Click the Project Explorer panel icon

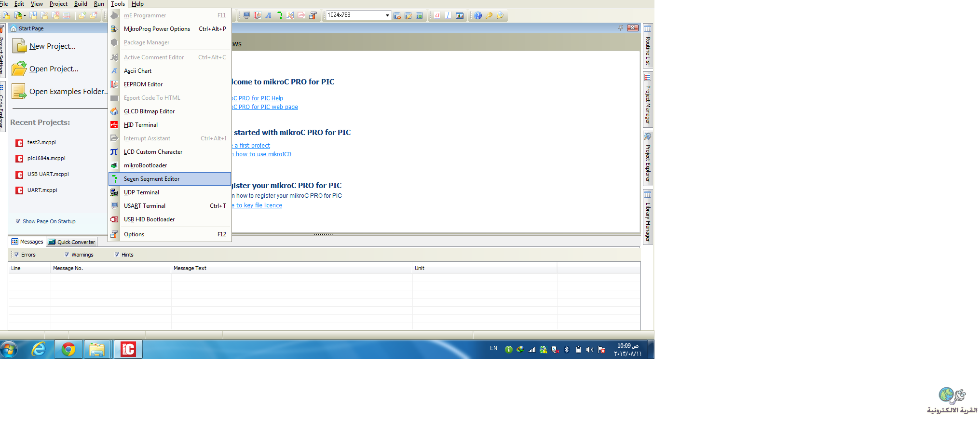click(648, 137)
